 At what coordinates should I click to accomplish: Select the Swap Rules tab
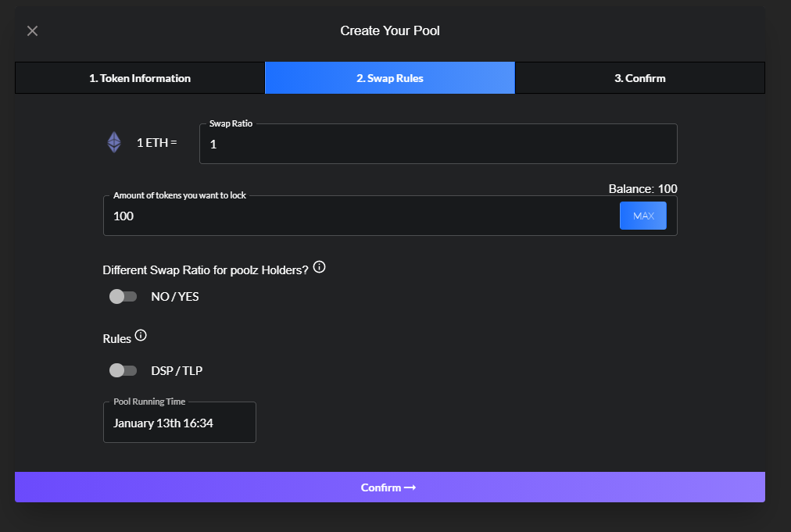pyautogui.click(x=389, y=77)
